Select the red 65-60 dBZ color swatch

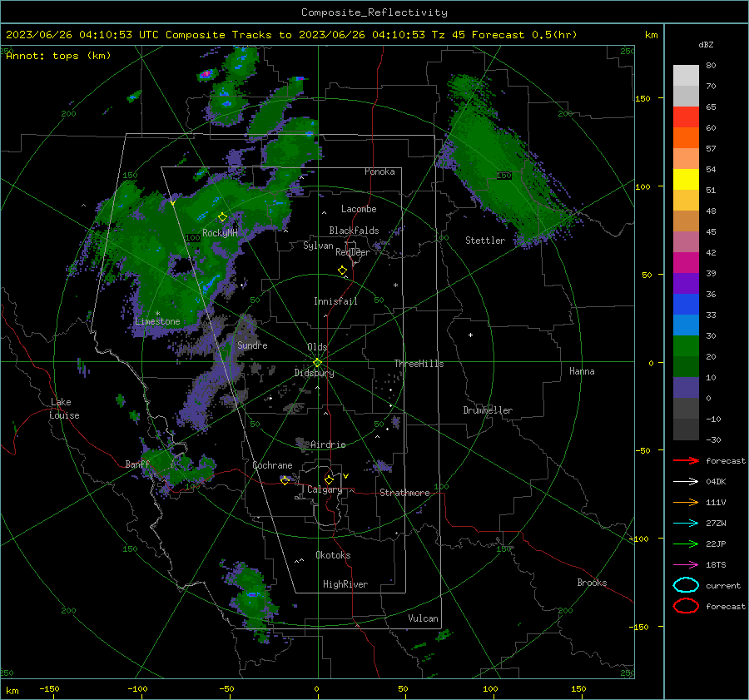tap(686, 117)
